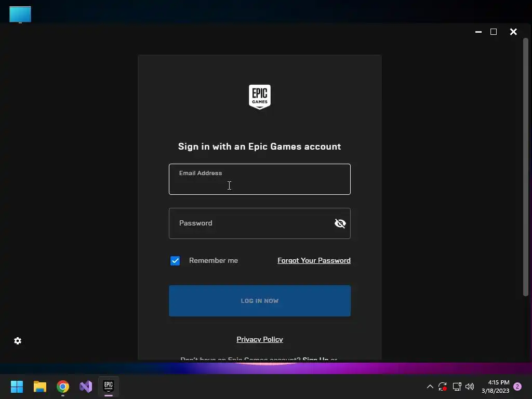
Task: Open notifications badge showing 2
Action: pos(517,387)
